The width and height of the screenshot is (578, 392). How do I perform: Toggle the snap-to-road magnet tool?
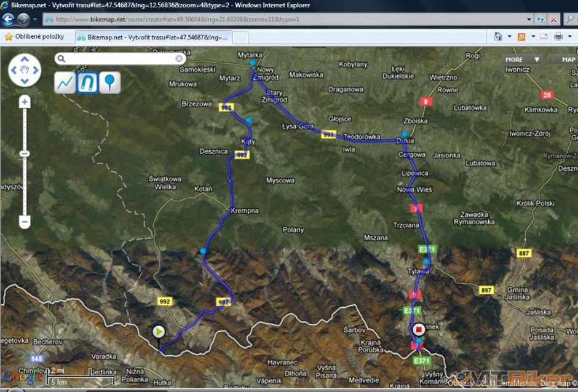point(87,82)
